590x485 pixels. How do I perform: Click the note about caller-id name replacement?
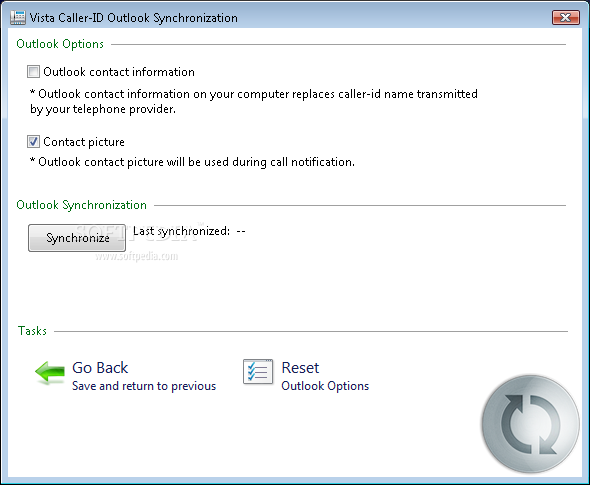coord(254,101)
